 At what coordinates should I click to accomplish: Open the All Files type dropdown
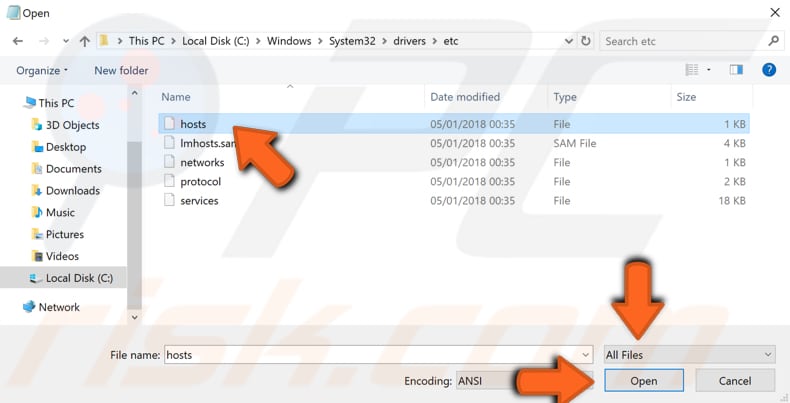(689, 355)
